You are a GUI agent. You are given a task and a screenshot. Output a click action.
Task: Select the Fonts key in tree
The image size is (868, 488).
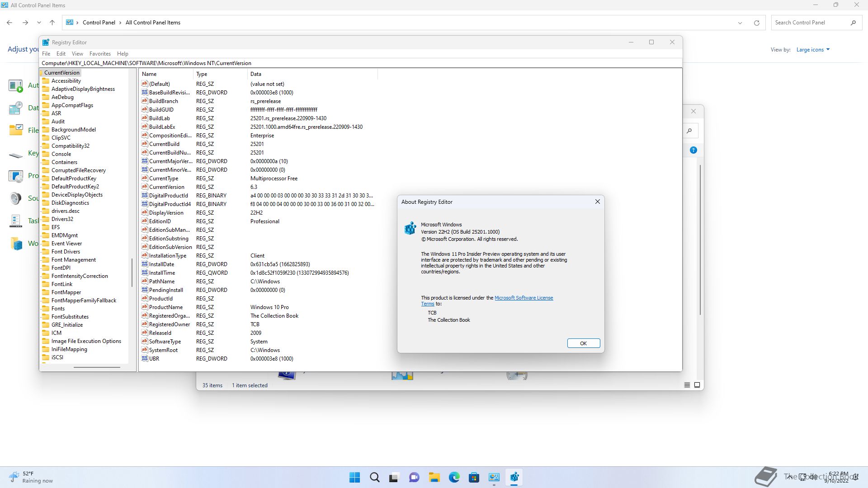click(58, 309)
